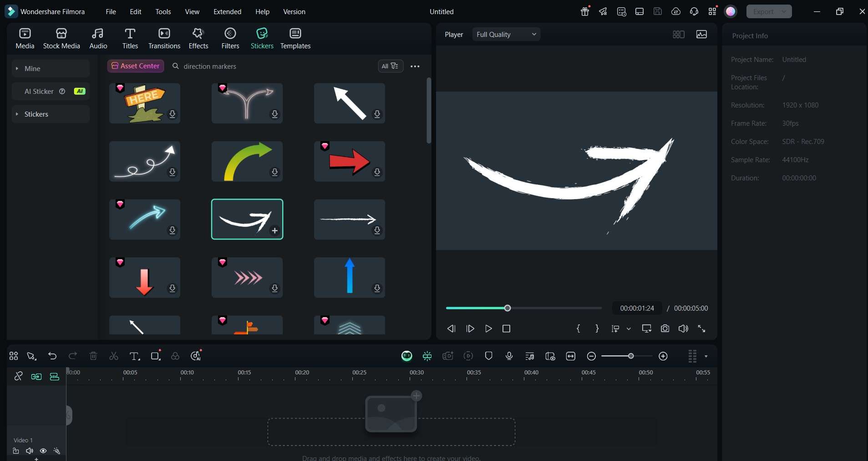Open the File menu
The image size is (868, 461).
[111, 11]
